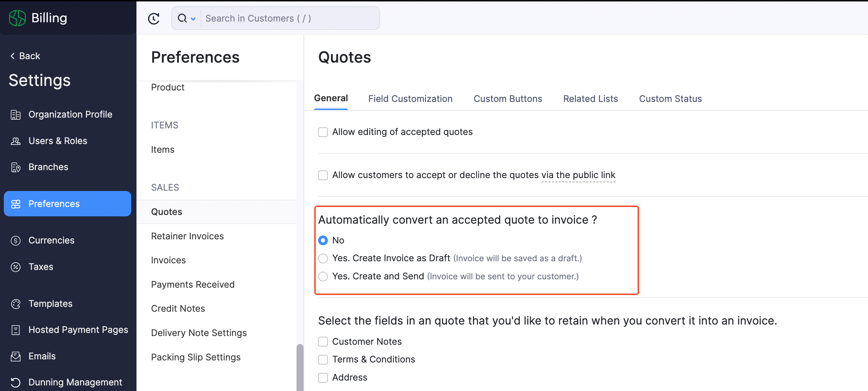Expand the search category dropdown
This screenshot has height=391, width=868.
point(194,19)
